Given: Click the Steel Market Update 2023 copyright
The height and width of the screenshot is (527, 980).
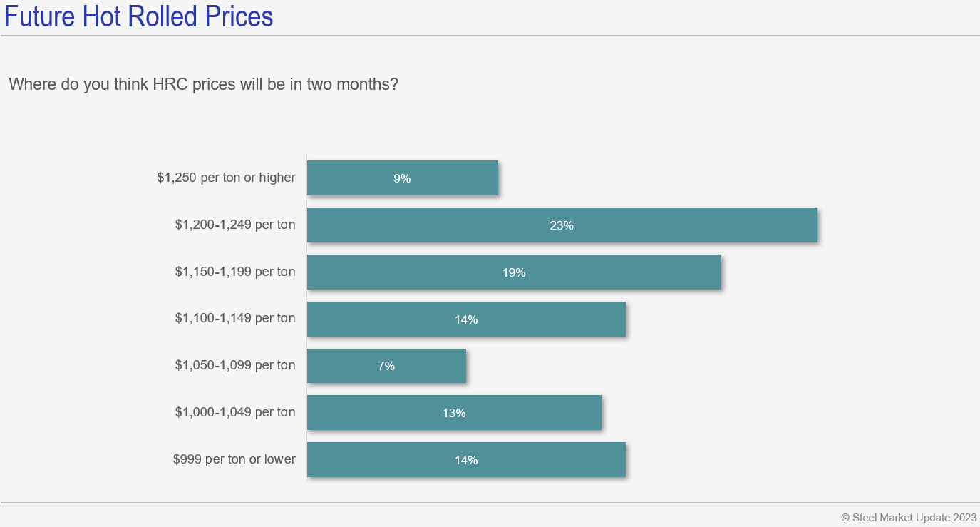Looking at the screenshot, I should click(x=909, y=517).
